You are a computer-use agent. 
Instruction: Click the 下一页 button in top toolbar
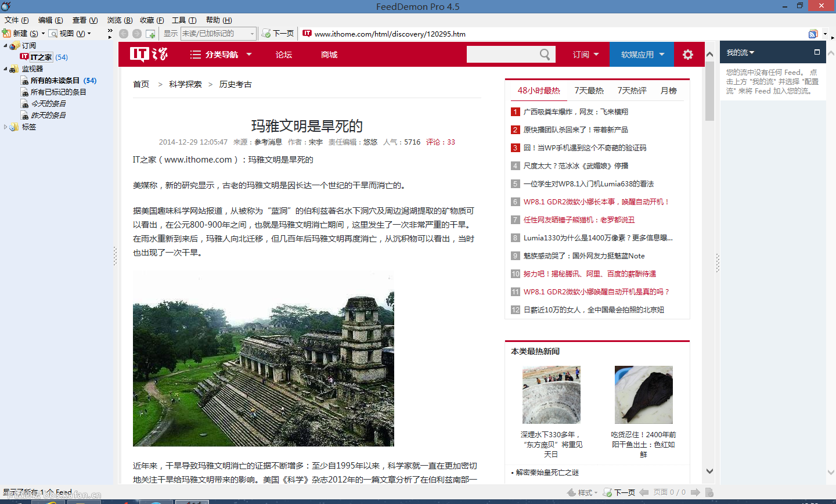pyautogui.click(x=278, y=34)
